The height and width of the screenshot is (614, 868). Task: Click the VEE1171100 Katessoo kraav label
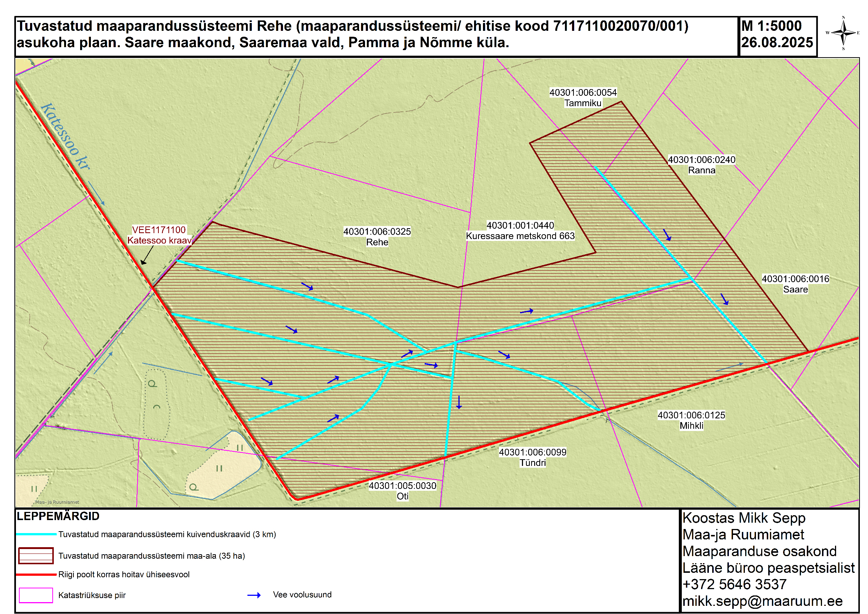[159, 235]
